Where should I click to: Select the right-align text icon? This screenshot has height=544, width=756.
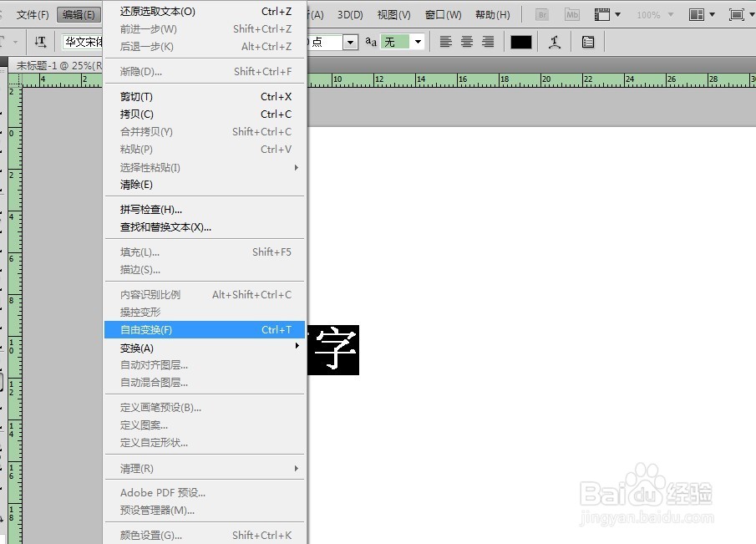click(487, 42)
